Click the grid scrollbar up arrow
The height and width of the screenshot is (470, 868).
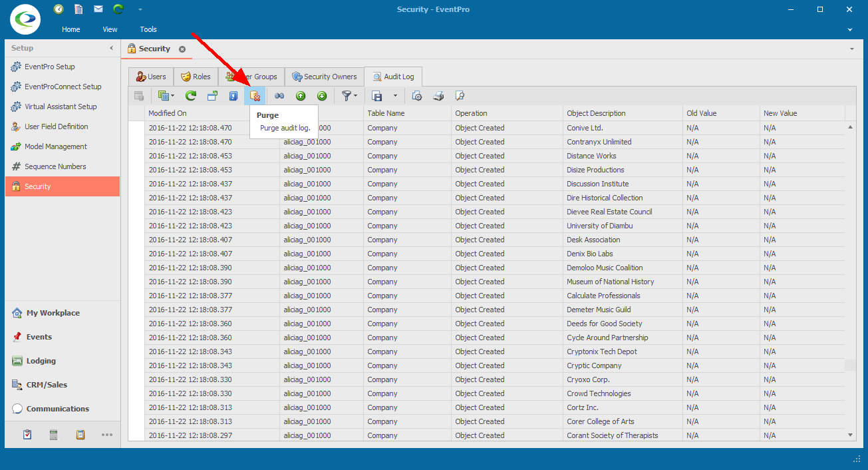(x=851, y=126)
